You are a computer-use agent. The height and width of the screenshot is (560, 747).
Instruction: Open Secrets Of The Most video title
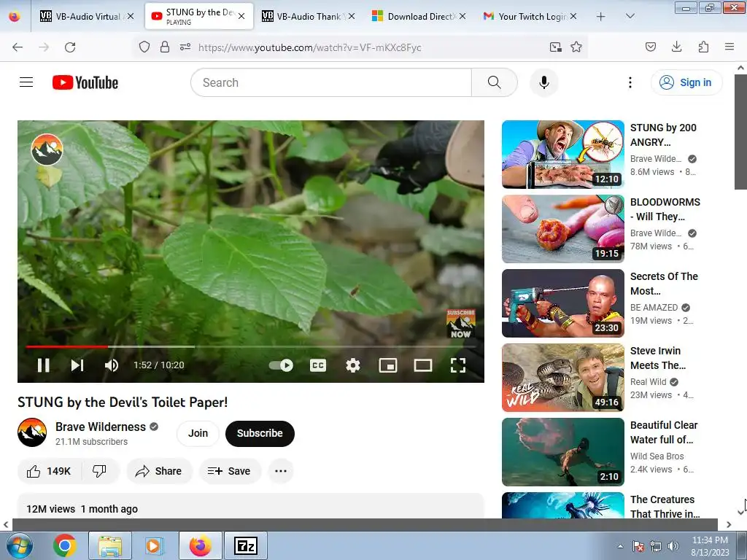(664, 284)
